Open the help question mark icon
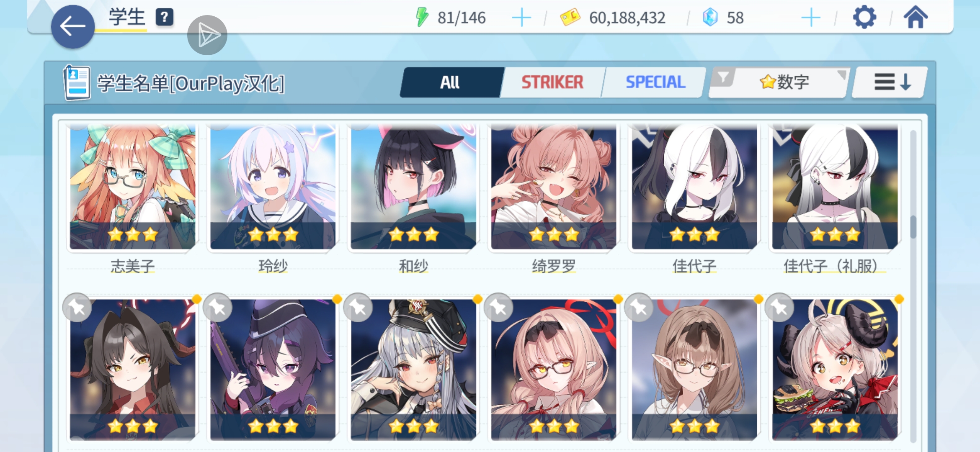The height and width of the screenshot is (452, 980). [165, 17]
